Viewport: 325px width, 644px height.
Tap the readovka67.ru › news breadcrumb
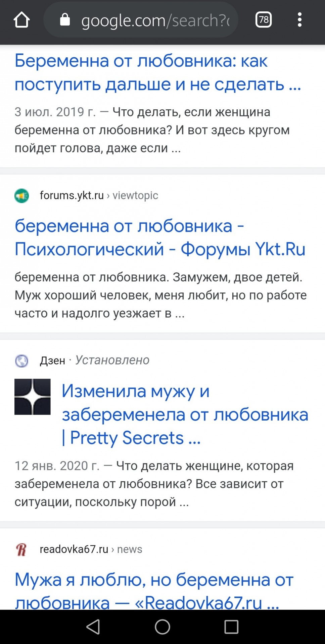91,549
